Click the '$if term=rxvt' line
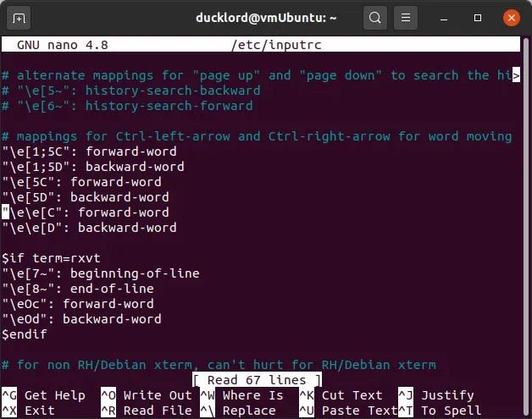 (51, 258)
